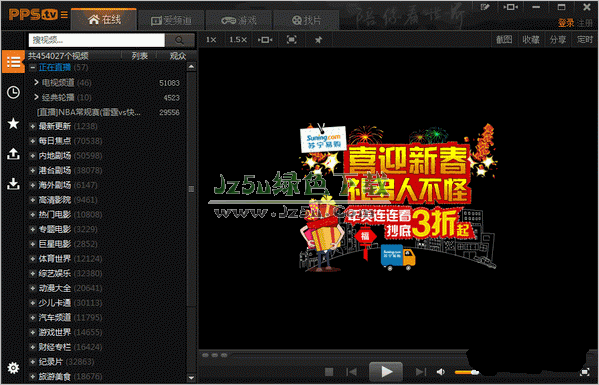Open the star favorites sidebar icon

(13, 123)
